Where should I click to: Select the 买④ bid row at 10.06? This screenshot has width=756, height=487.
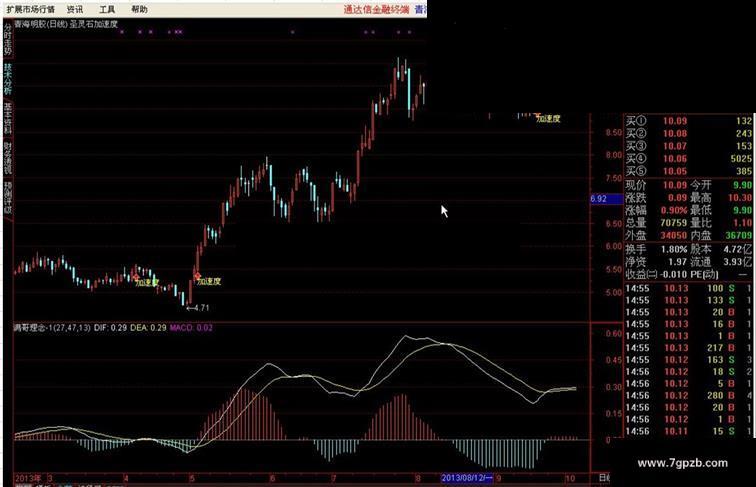tap(689, 158)
